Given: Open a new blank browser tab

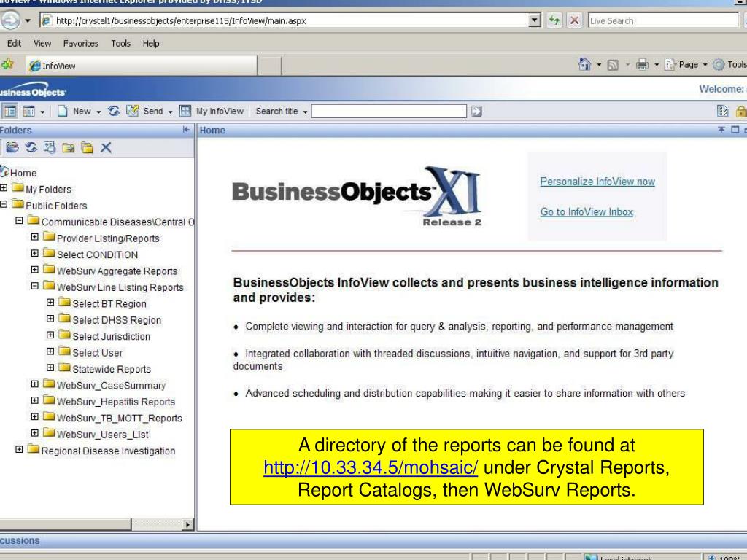Looking at the screenshot, I should coord(270,66).
